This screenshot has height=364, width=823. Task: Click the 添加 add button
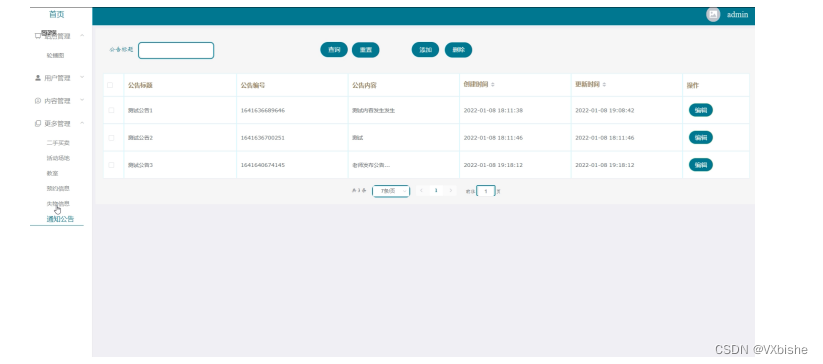tap(425, 50)
